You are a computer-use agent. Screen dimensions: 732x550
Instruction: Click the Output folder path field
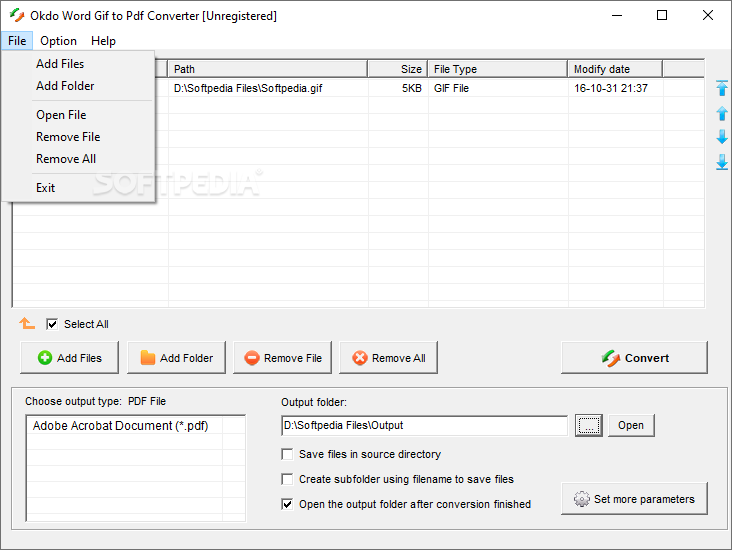pyautogui.click(x=424, y=425)
